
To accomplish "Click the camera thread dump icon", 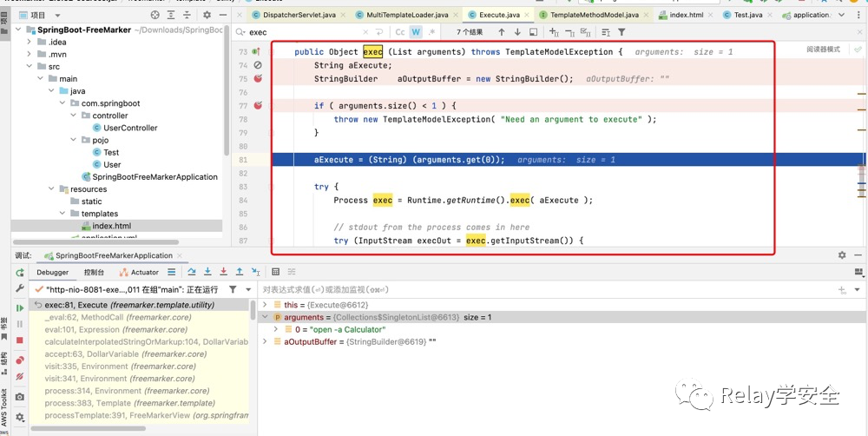I will [20, 397].
